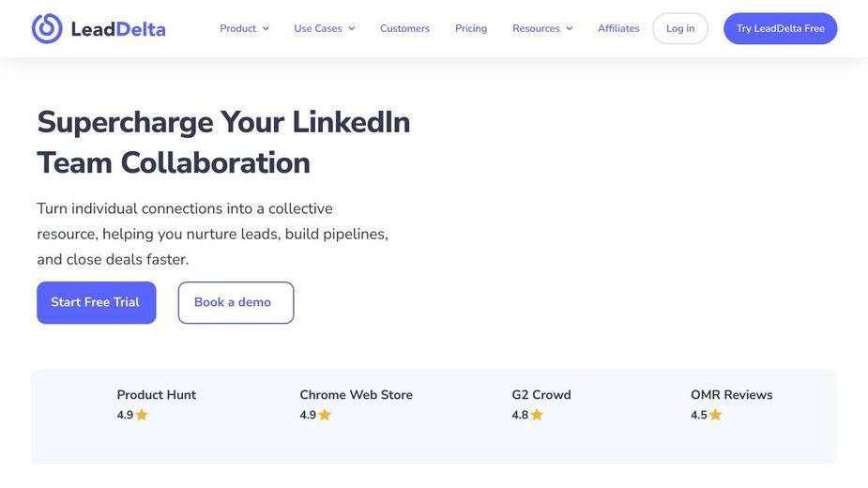
Task: Select the OMR Reviews rating label
Action: point(731,395)
